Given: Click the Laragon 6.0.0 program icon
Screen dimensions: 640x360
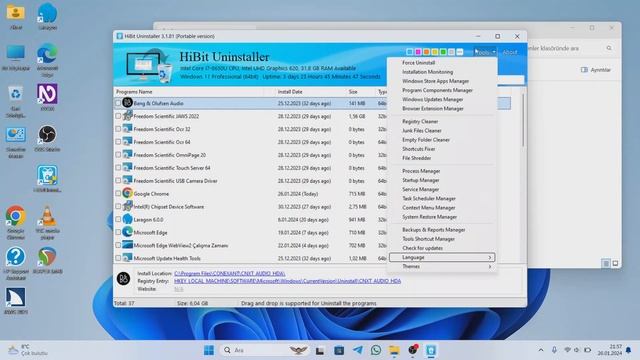Looking at the screenshot, I should (x=127, y=219).
